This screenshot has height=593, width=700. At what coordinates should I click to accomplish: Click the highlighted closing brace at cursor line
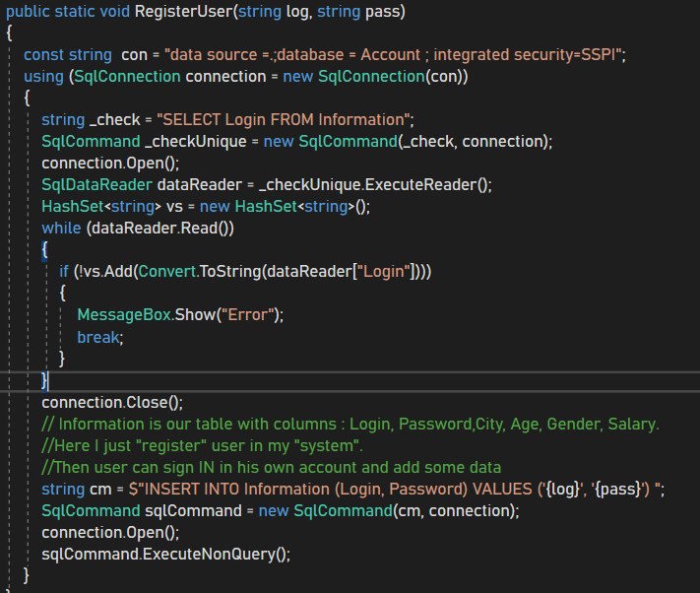[44, 381]
